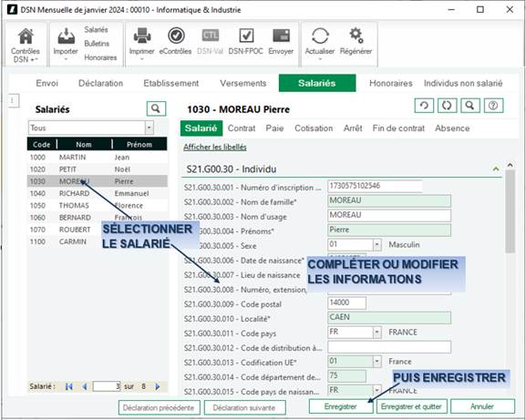Click the Envoyer send icon
Screen dimensions: 526x420
coord(281,36)
